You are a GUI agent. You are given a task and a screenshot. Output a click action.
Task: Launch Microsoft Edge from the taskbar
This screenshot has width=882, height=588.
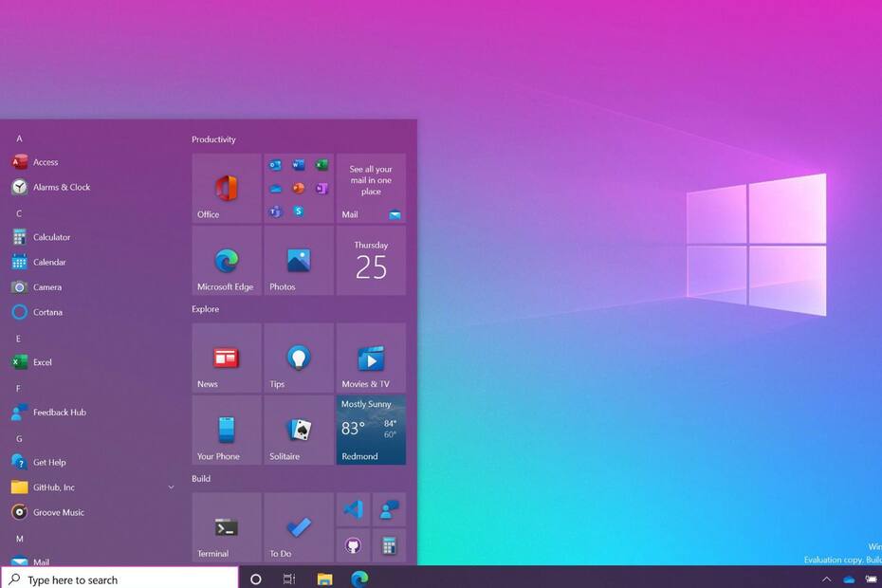click(359, 579)
